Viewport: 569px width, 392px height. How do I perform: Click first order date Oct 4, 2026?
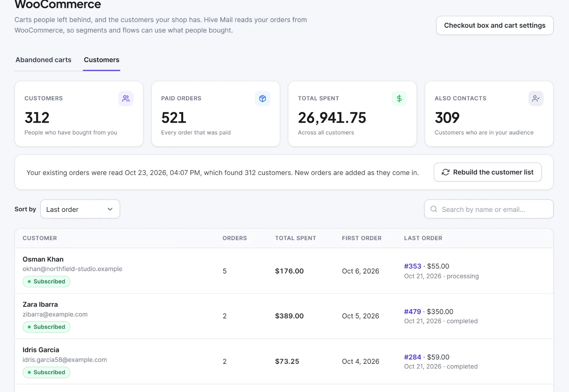tap(361, 361)
